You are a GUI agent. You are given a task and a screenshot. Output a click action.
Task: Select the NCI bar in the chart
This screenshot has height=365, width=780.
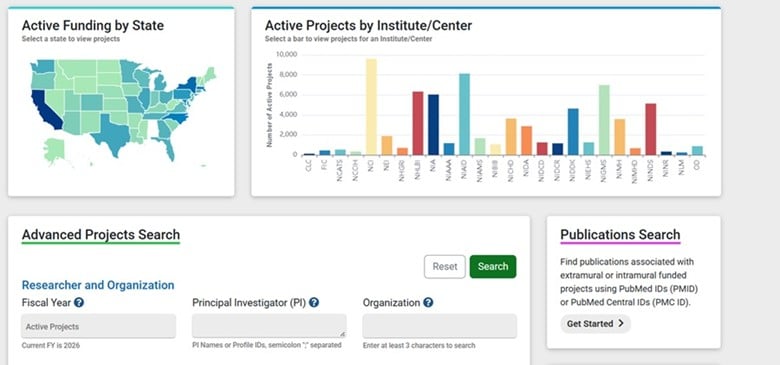point(371,107)
